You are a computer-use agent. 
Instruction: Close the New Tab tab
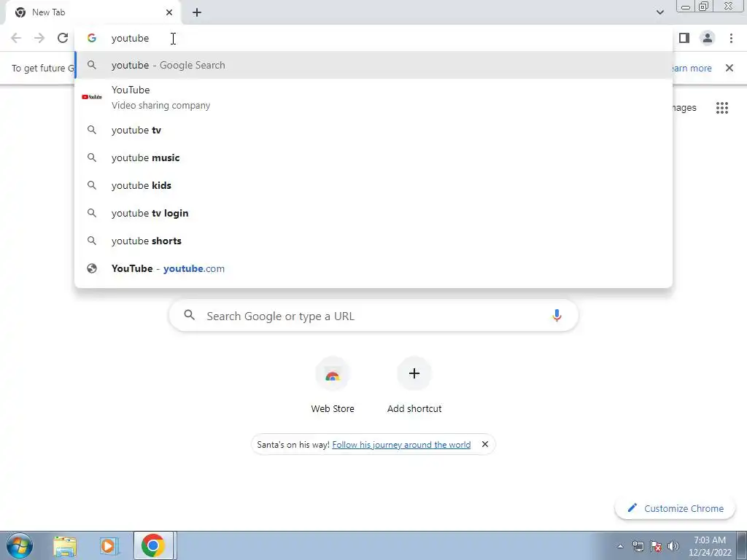[169, 12]
